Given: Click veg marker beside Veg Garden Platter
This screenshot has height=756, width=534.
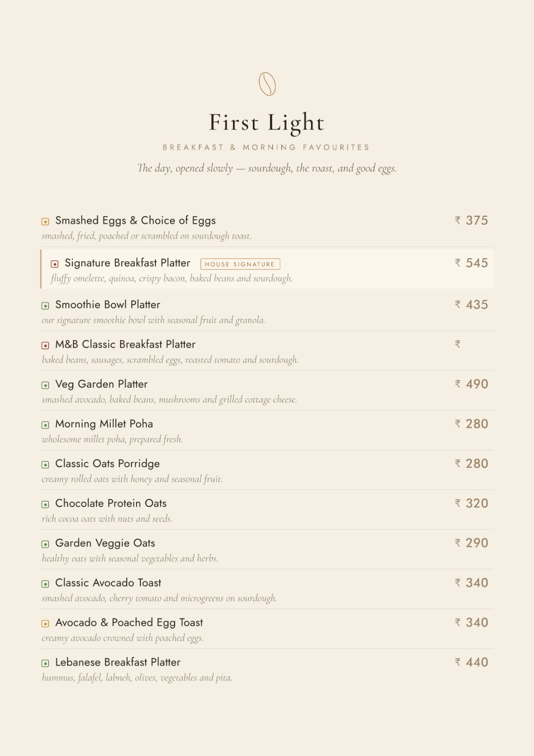Looking at the screenshot, I should [45, 385].
